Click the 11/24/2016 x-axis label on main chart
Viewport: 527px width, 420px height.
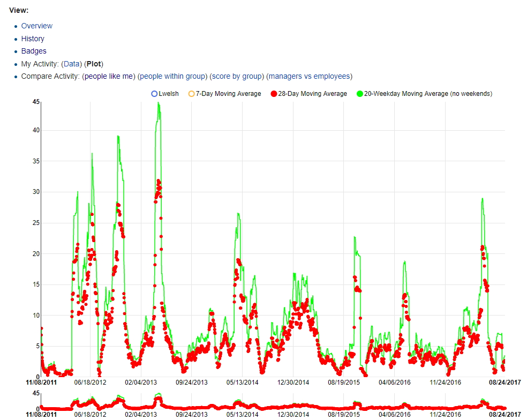[x=446, y=382]
